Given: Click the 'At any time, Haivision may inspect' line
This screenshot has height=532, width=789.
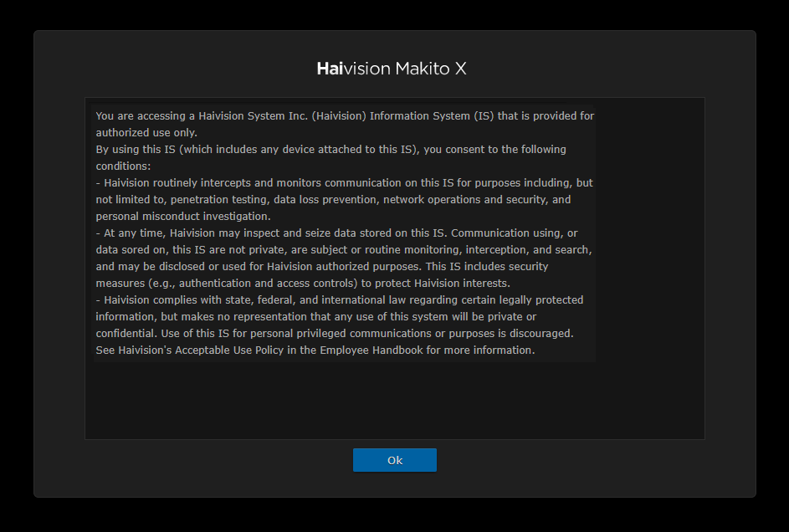Looking at the screenshot, I should (x=336, y=233).
